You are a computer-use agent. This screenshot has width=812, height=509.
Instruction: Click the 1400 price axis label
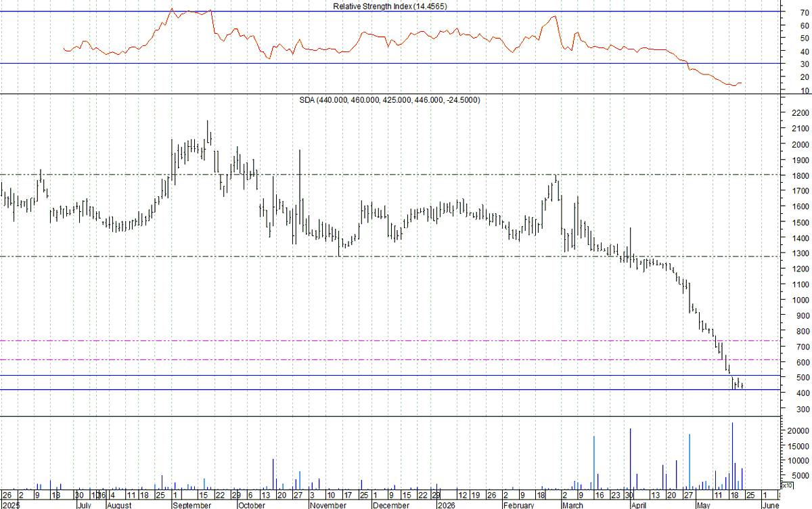pos(800,238)
